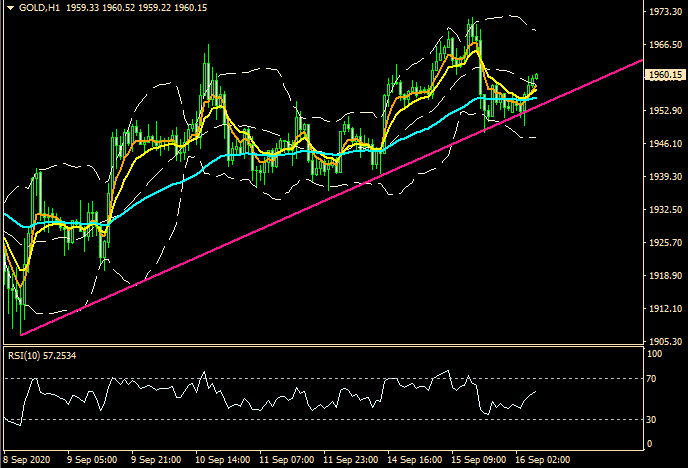The width and height of the screenshot is (688, 468).
Task: Click the triangle arrow beside GOLD,H1
Action: coord(9,8)
